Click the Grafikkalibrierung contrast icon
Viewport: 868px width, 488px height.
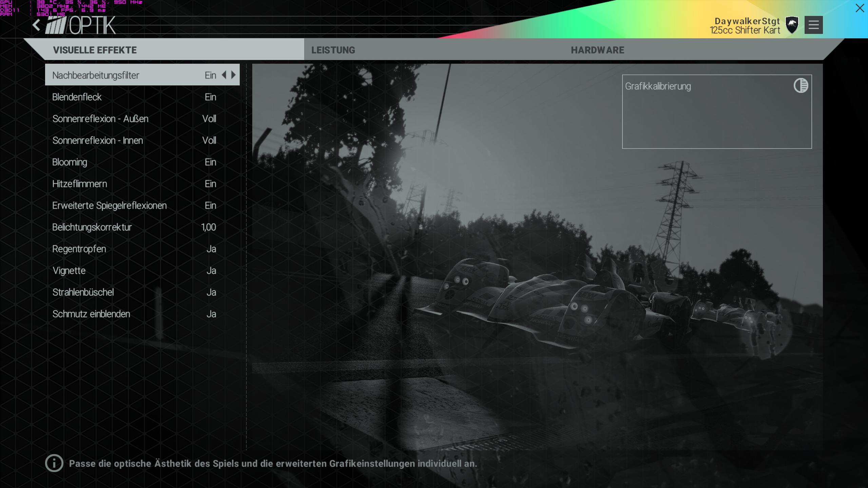coord(801,85)
